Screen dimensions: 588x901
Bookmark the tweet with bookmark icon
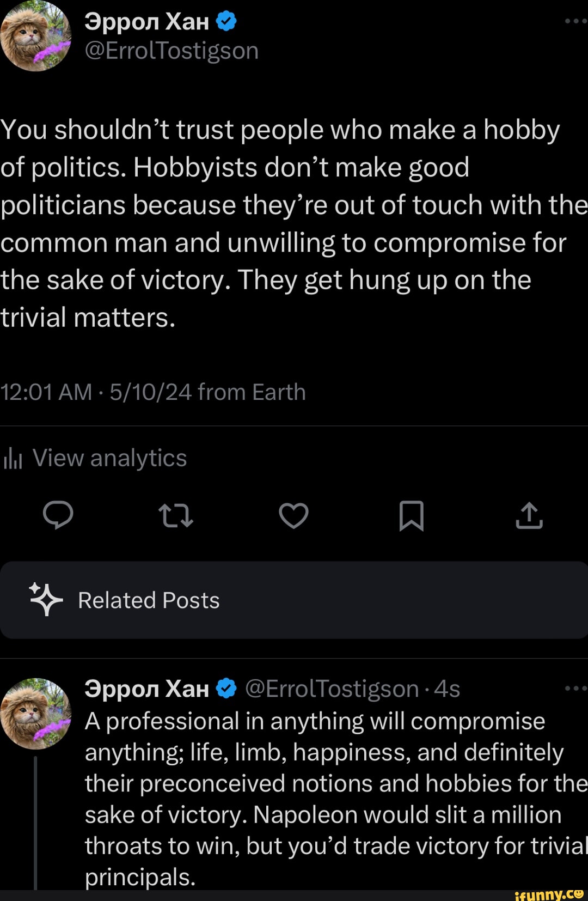pos(412,516)
